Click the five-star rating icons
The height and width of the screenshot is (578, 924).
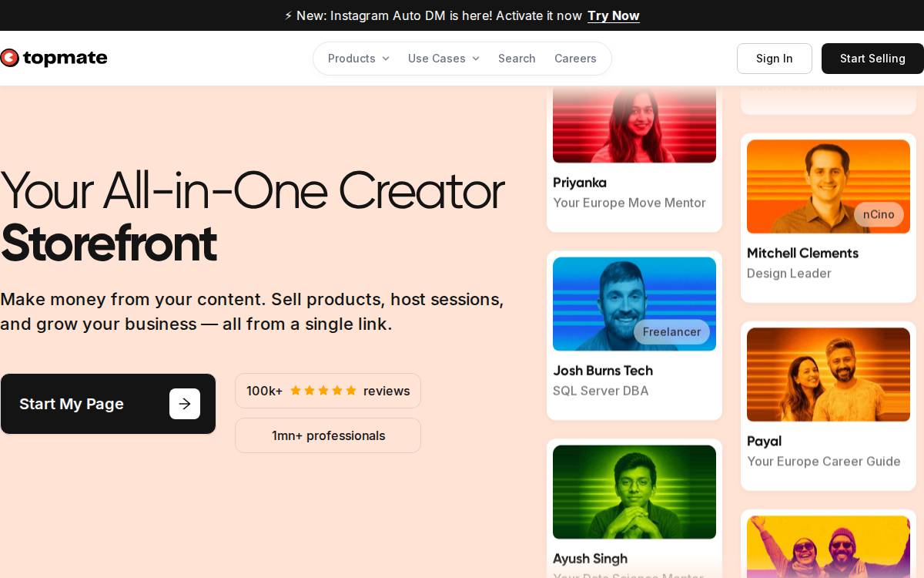323,391
